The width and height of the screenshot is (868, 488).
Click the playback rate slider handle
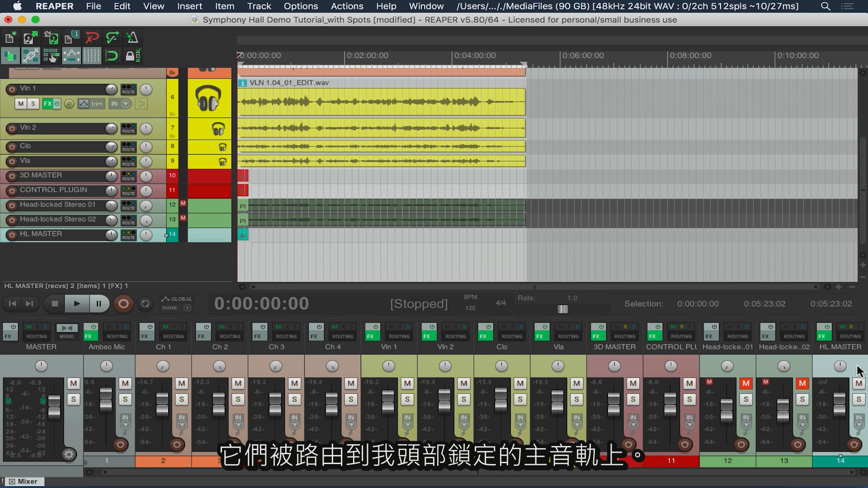pyautogui.click(x=562, y=309)
